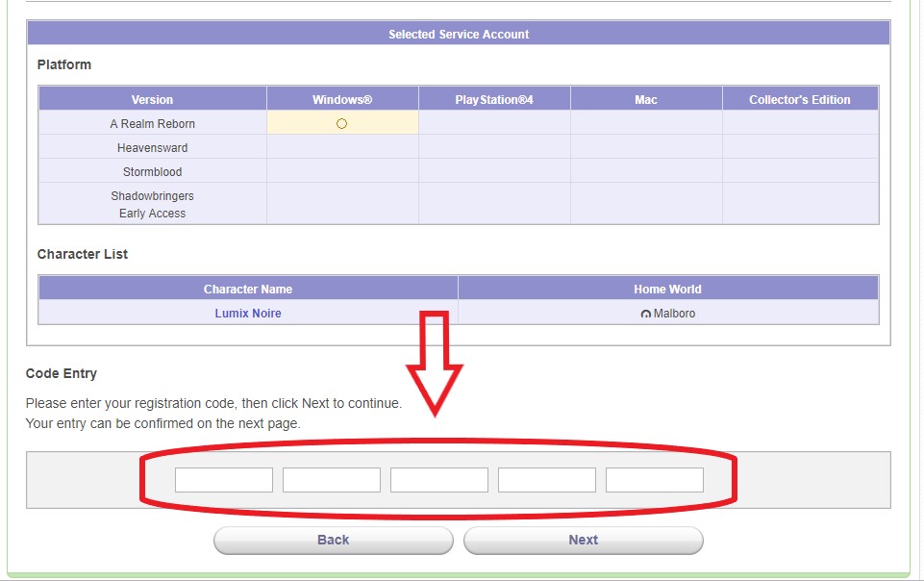Screen dimensions: 924x581
Task: Click the Character Name column header
Action: [x=248, y=289]
